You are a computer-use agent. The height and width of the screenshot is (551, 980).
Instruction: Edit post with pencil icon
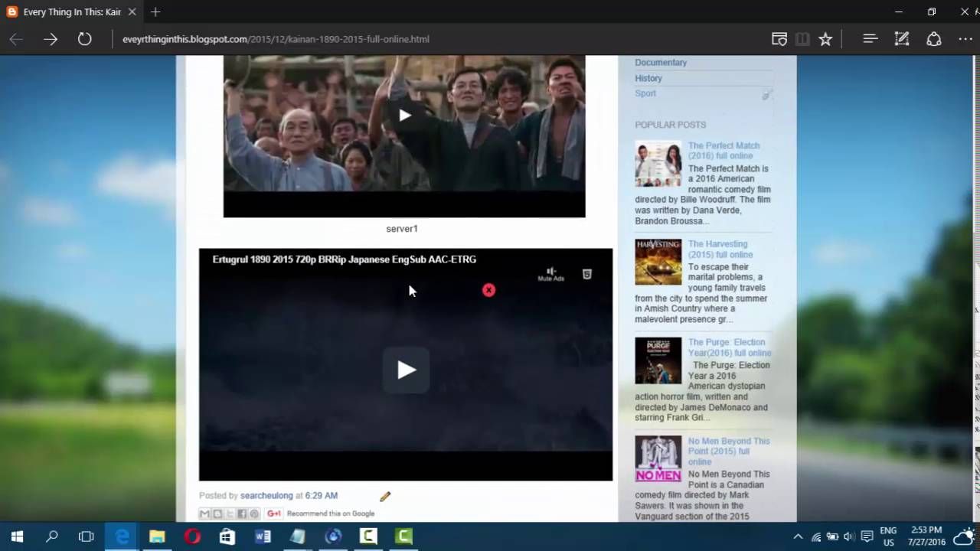pos(385,497)
